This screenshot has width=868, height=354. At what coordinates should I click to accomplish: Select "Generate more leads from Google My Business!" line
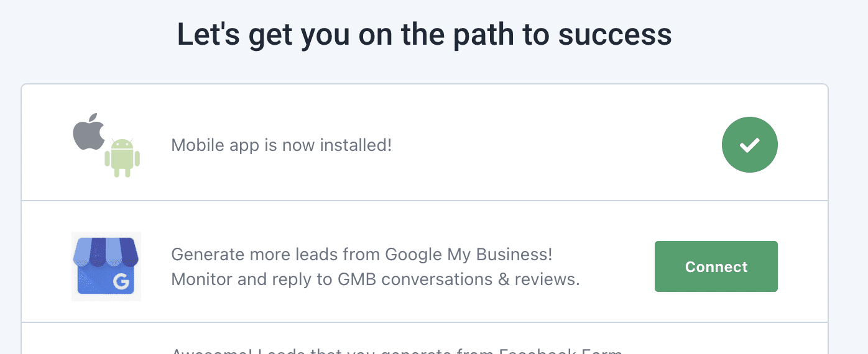[x=362, y=255]
